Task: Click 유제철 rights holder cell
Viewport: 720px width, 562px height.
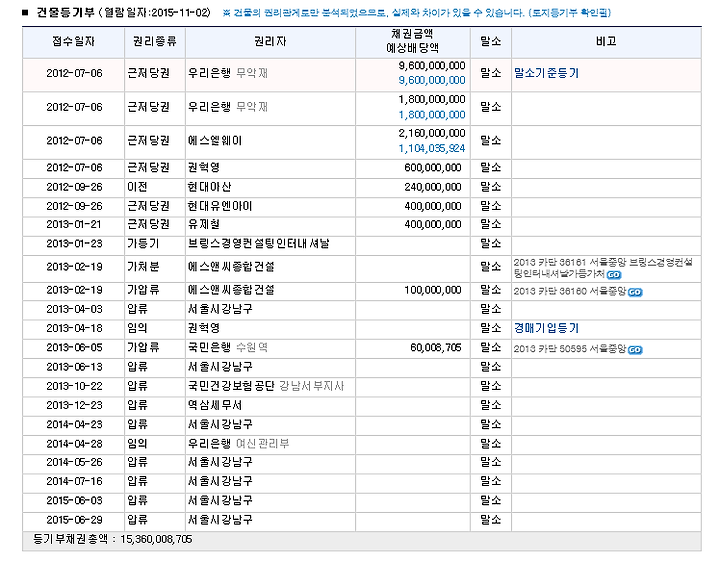Action: (204, 225)
